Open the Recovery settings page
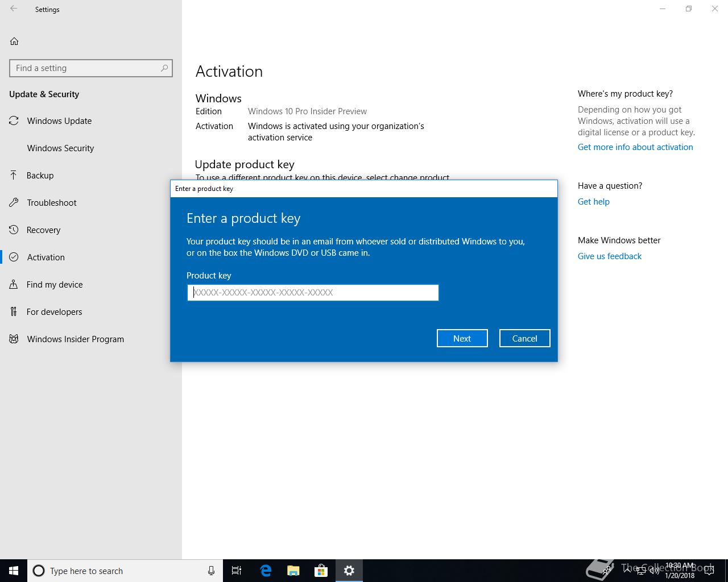Viewport: 728px width, 582px height. (91, 230)
